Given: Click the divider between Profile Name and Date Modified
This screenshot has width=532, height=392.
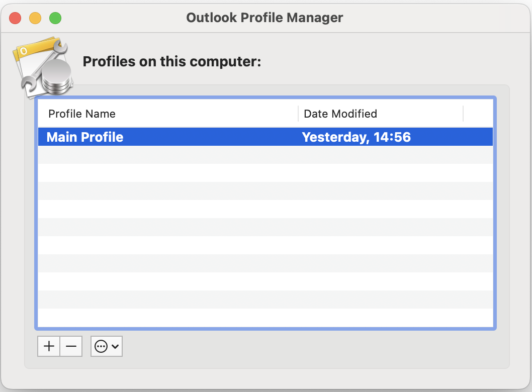Looking at the screenshot, I should (x=298, y=114).
